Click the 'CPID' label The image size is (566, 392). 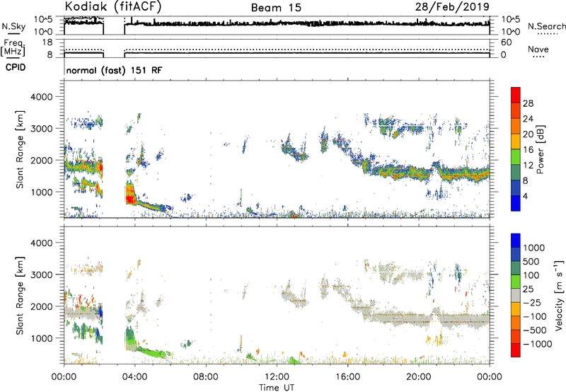[x=16, y=67]
